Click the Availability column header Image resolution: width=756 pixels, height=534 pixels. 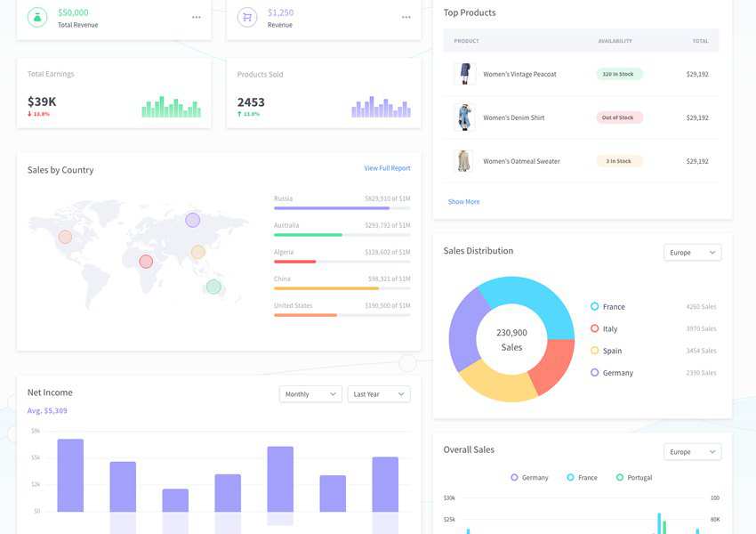[615, 41]
